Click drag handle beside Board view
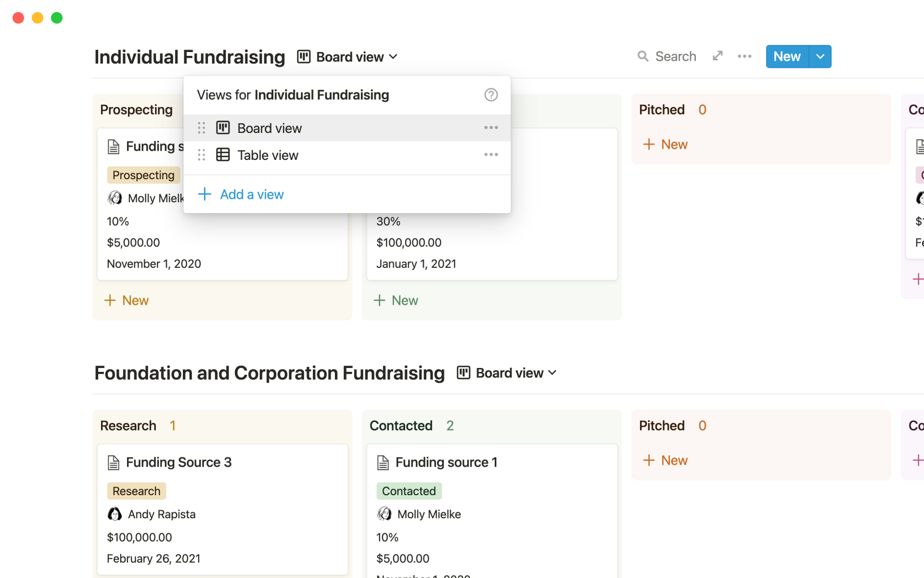This screenshot has height=578, width=924. pos(201,128)
